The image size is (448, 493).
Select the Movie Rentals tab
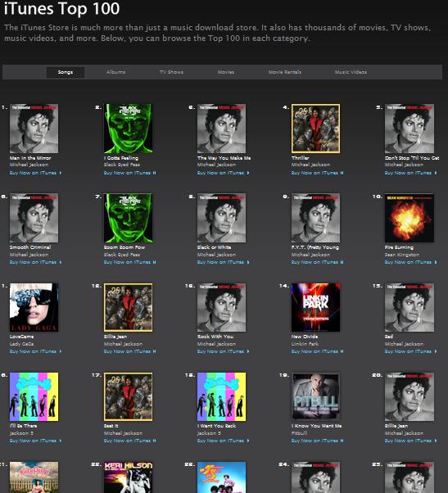(x=285, y=72)
